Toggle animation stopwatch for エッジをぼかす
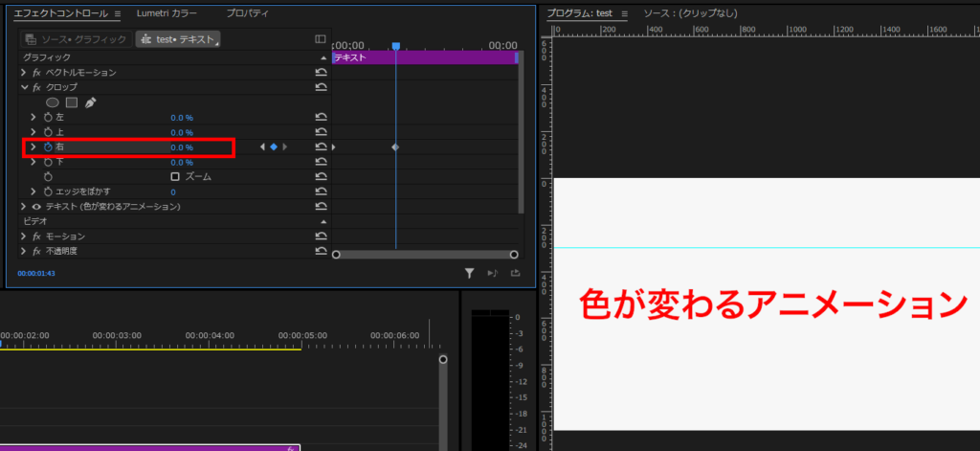 coord(47,192)
